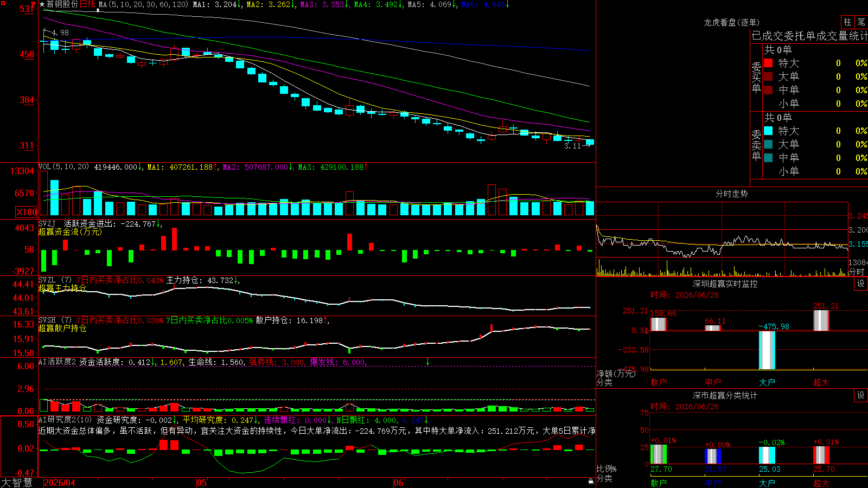Click the cyan 特大 sell-order swatch
The width and height of the screenshot is (868, 488).
pos(768,131)
